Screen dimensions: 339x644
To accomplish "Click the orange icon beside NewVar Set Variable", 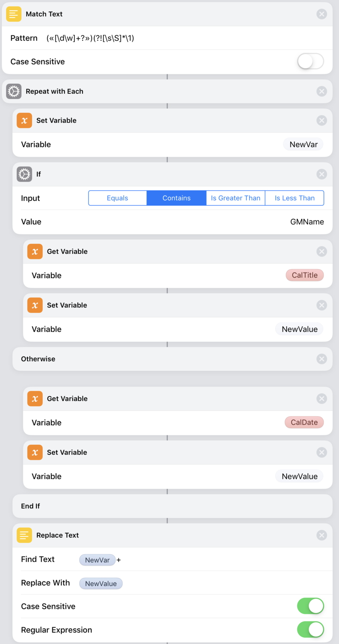I will click(24, 121).
